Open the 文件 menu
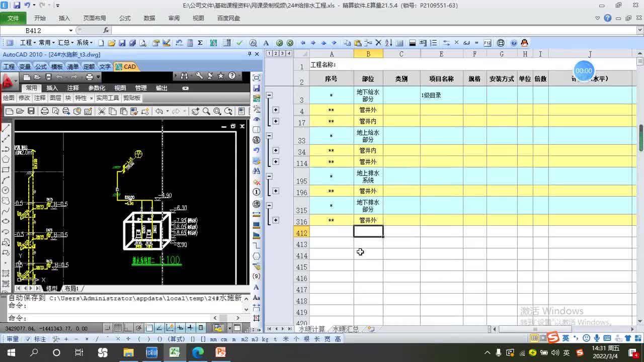 pyautogui.click(x=13, y=18)
